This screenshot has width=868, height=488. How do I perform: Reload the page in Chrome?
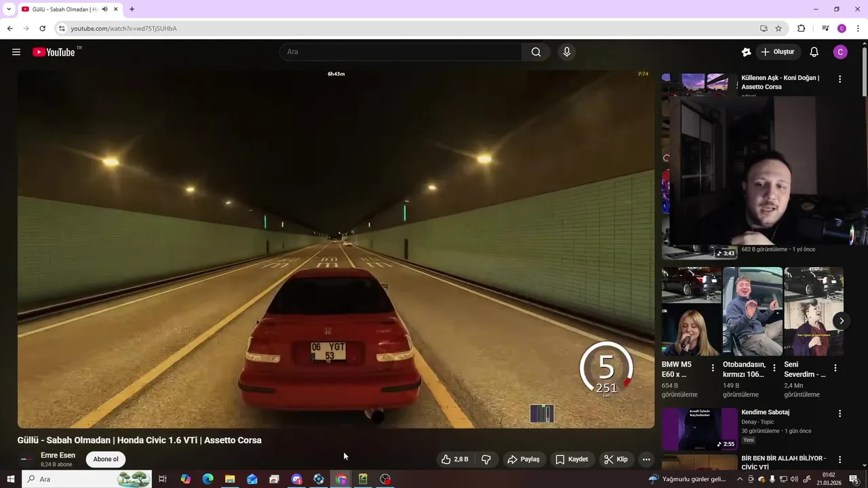pos(42,28)
